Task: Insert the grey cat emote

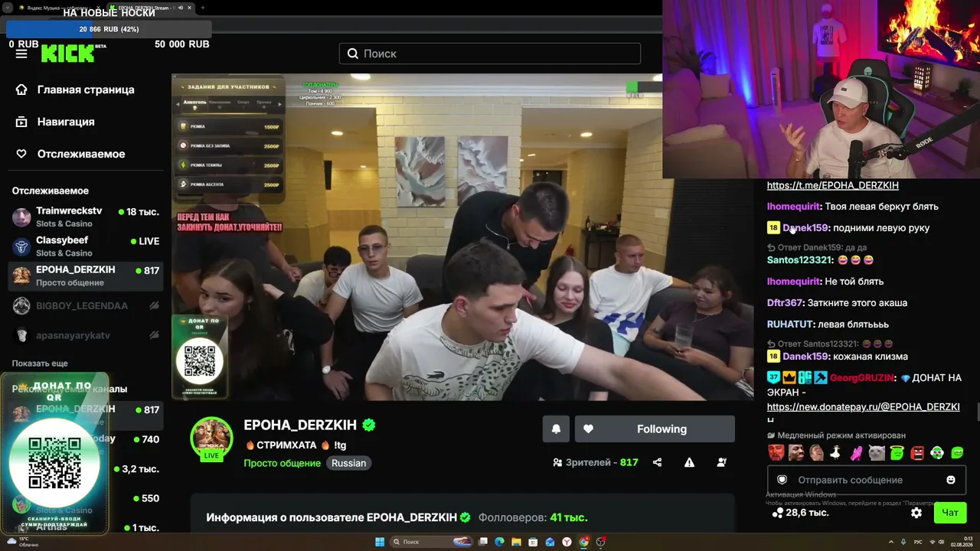Action: click(x=877, y=453)
